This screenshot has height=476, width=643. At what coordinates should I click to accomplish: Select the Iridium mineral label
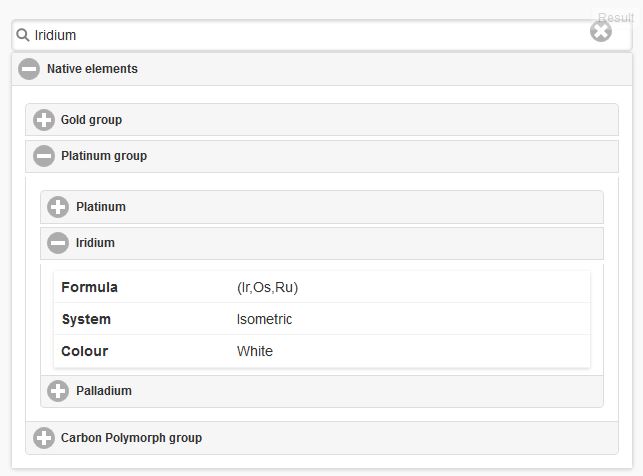pos(95,243)
